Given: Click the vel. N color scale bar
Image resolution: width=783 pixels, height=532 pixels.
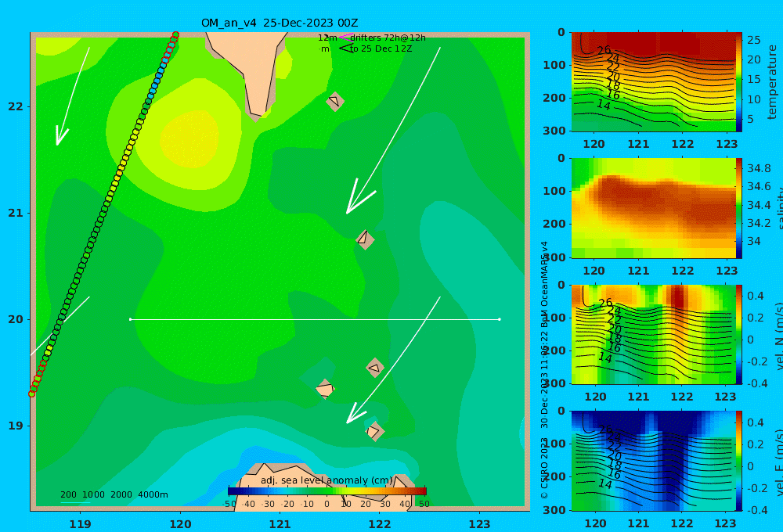Looking at the screenshot, I should (x=739, y=334).
